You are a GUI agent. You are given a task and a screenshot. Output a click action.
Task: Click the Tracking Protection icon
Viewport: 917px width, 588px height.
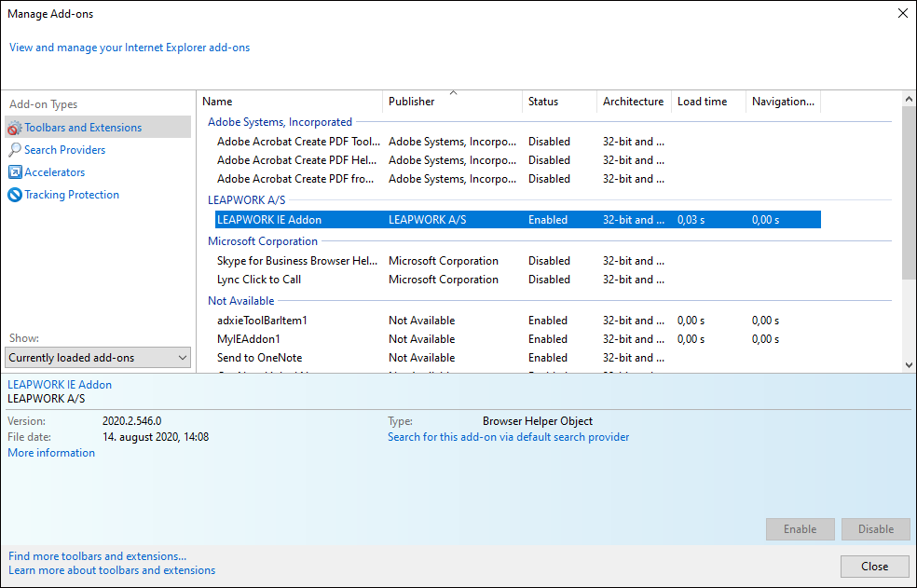[x=15, y=195]
